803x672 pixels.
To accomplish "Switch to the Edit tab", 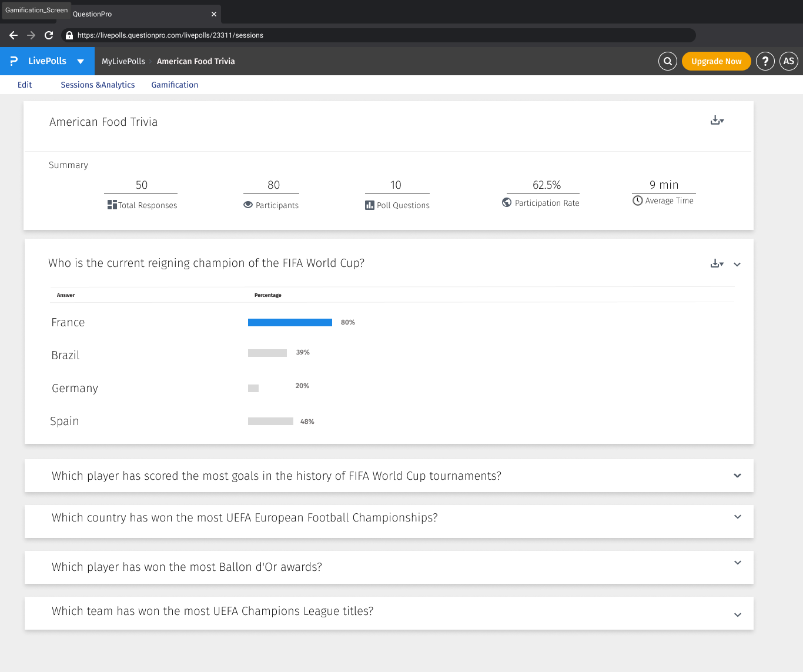I will (25, 85).
